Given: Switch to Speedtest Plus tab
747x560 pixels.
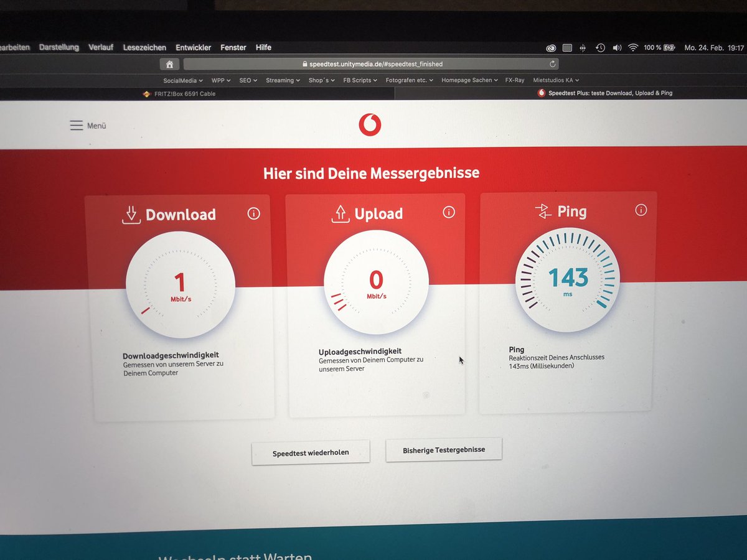Looking at the screenshot, I should 605,93.
